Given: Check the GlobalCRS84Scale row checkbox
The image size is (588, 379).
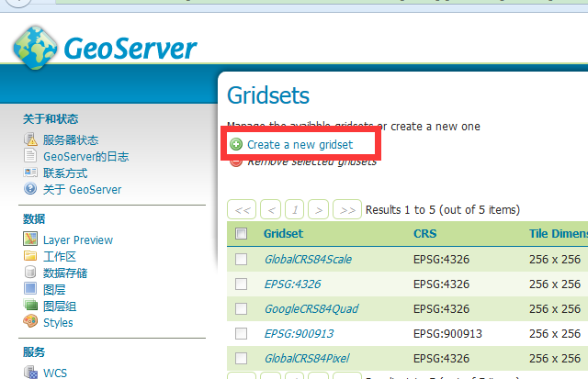Looking at the screenshot, I should (x=241, y=259).
